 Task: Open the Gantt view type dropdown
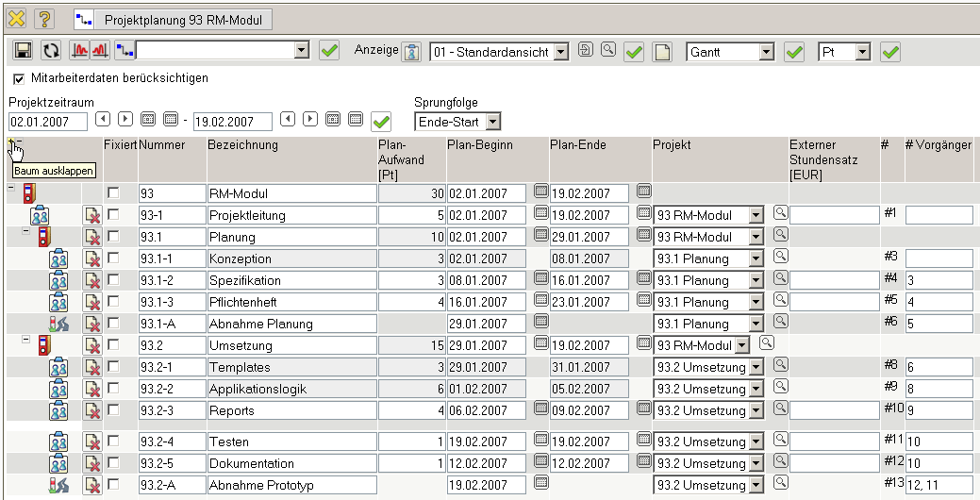(766, 53)
